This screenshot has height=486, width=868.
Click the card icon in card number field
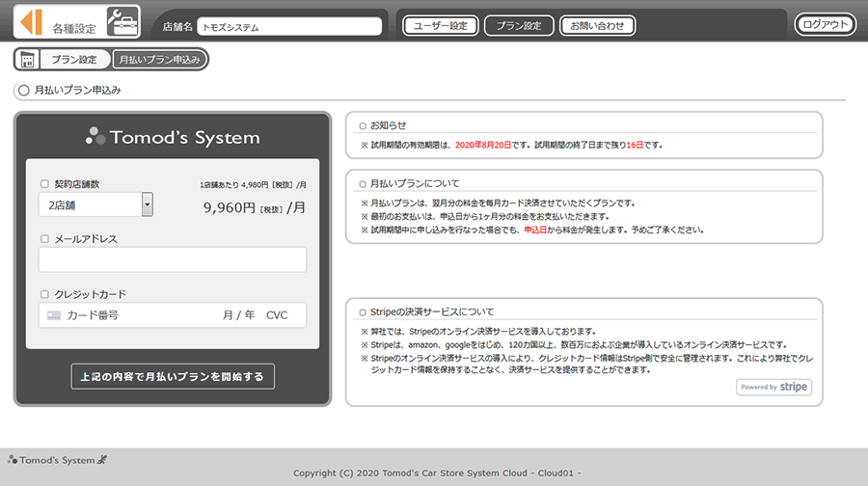tap(54, 315)
